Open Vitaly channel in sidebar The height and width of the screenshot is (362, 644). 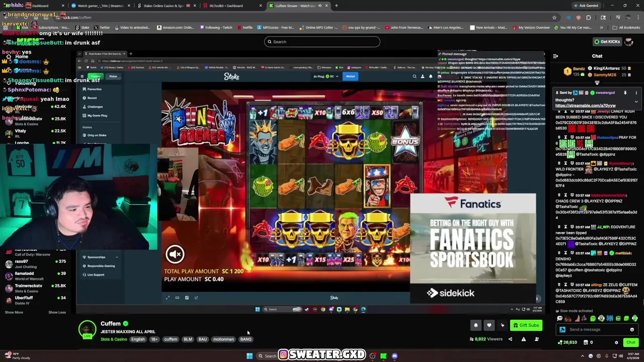coord(35,133)
